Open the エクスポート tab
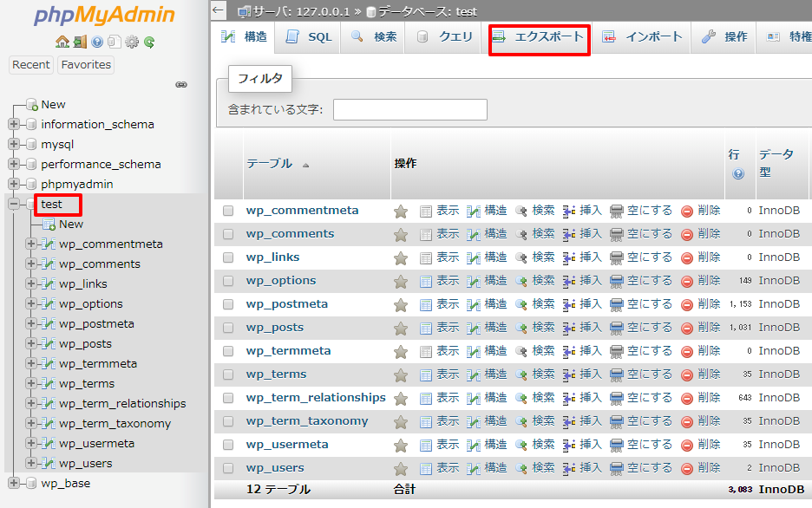Viewport: 812px width, 508px height. (x=539, y=37)
